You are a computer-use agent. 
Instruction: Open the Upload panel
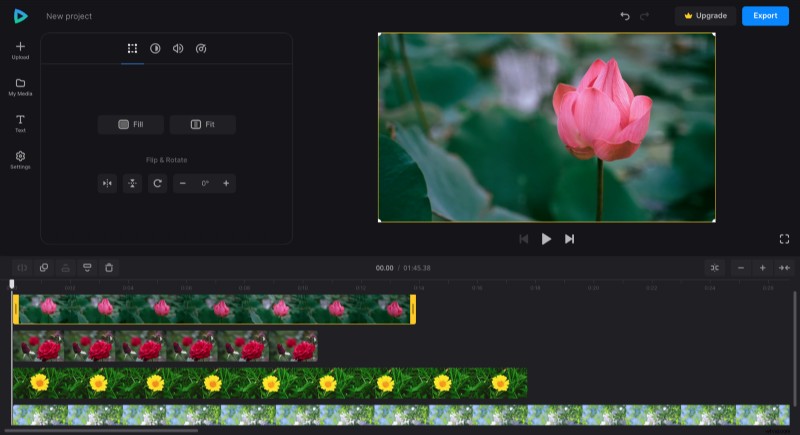(20, 50)
